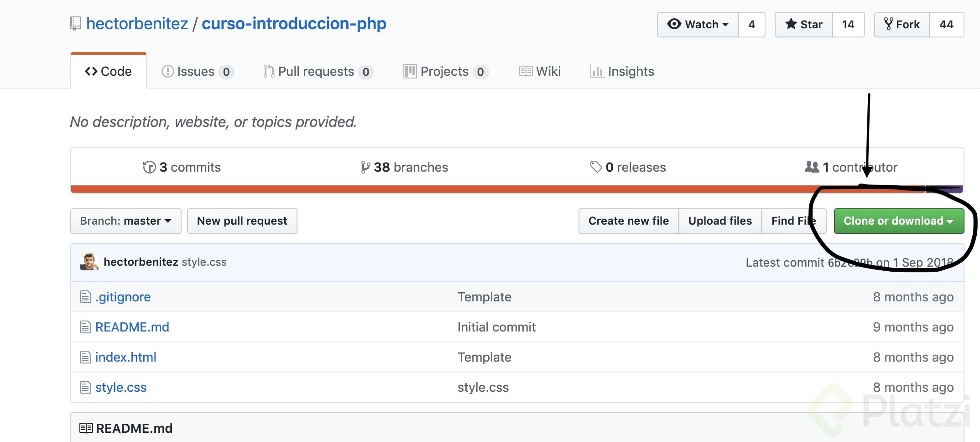This screenshot has width=980, height=442.
Task: Open the README.md file link
Action: point(132,327)
